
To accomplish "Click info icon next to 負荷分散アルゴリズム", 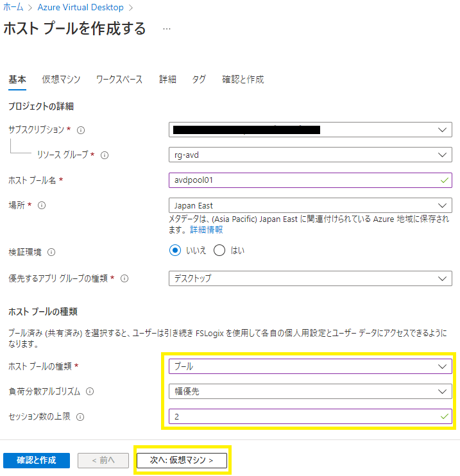I will [90, 391].
